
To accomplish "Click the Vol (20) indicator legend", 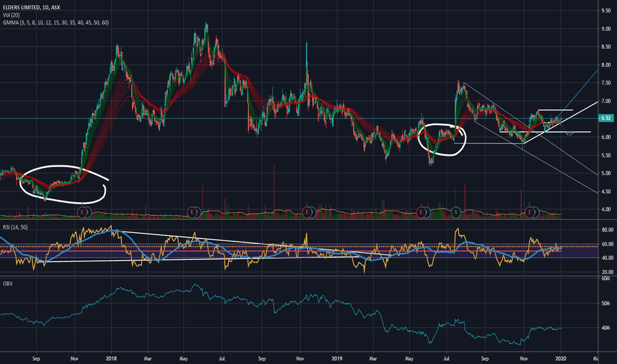I will click(x=11, y=15).
